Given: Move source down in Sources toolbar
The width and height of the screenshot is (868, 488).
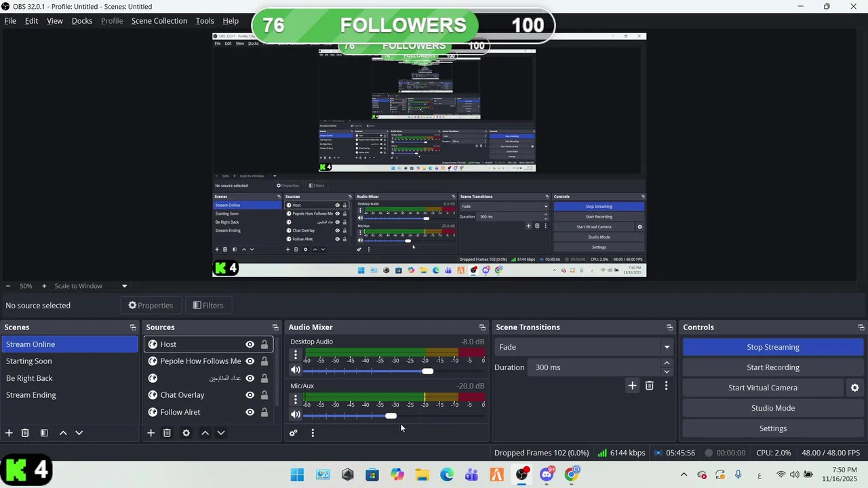Looking at the screenshot, I should [x=220, y=432].
